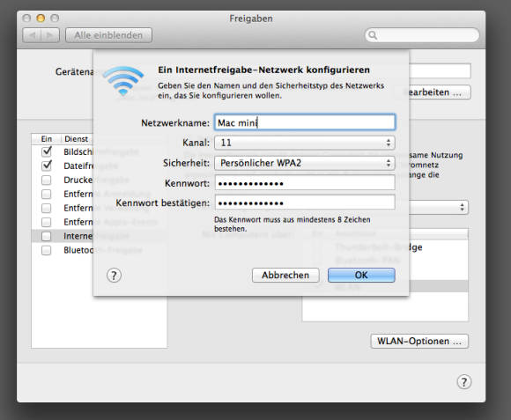Open WLAN-Optionen button

pos(419,342)
